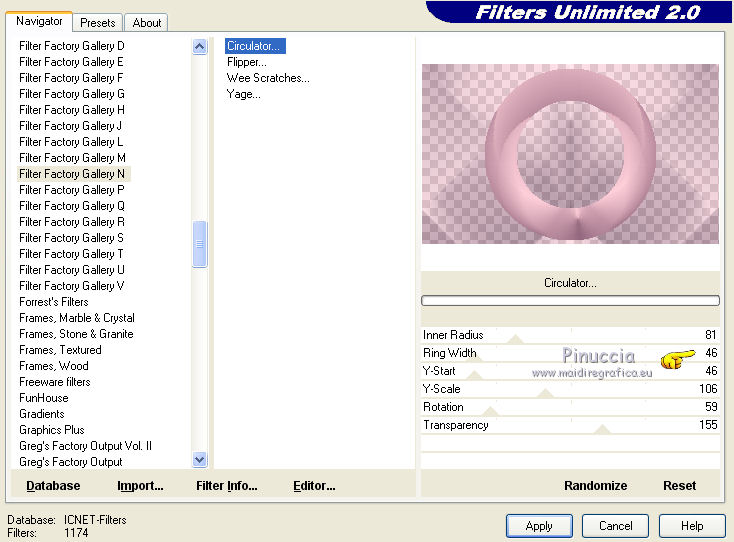734x542 pixels.
Task: Select Filter Factory Gallery D
Action: pyautogui.click(x=72, y=46)
